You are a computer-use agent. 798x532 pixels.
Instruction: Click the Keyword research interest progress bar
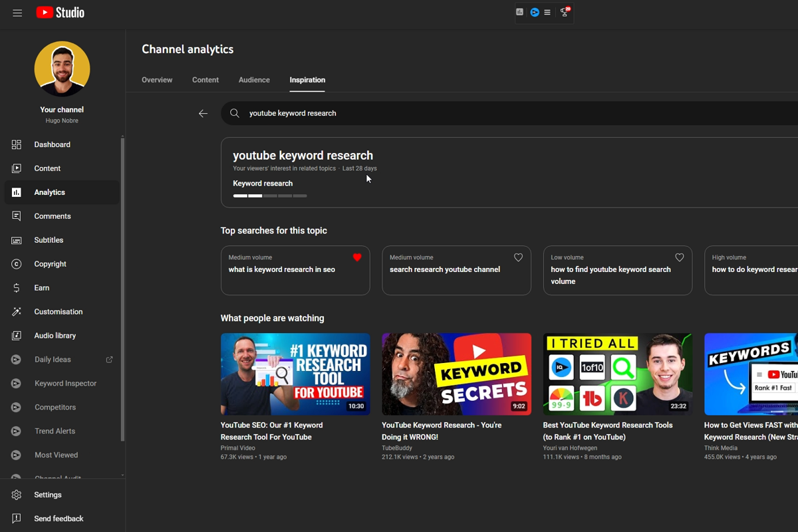click(x=270, y=196)
